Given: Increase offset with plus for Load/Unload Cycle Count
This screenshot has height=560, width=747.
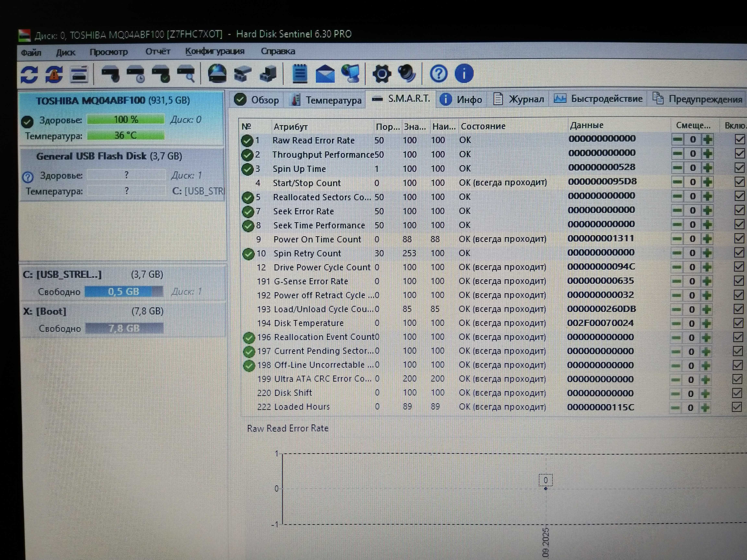Looking at the screenshot, I should coord(706,309).
